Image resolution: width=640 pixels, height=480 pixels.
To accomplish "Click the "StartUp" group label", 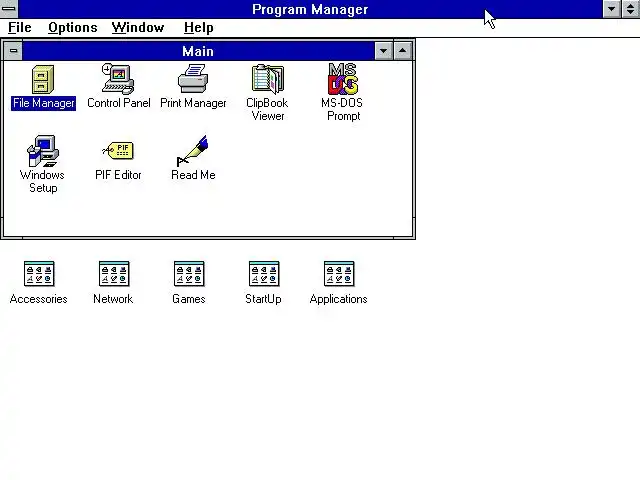I will click(263, 299).
